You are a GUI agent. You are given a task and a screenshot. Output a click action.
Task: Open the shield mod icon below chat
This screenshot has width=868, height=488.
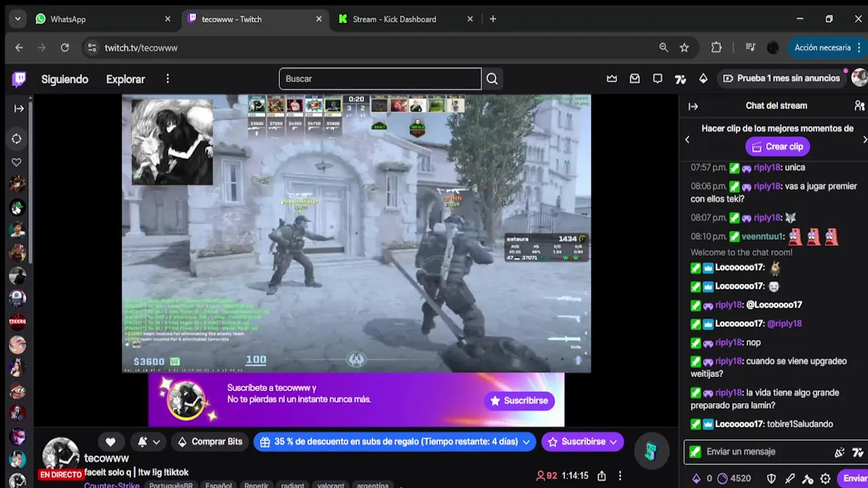coord(771,479)
